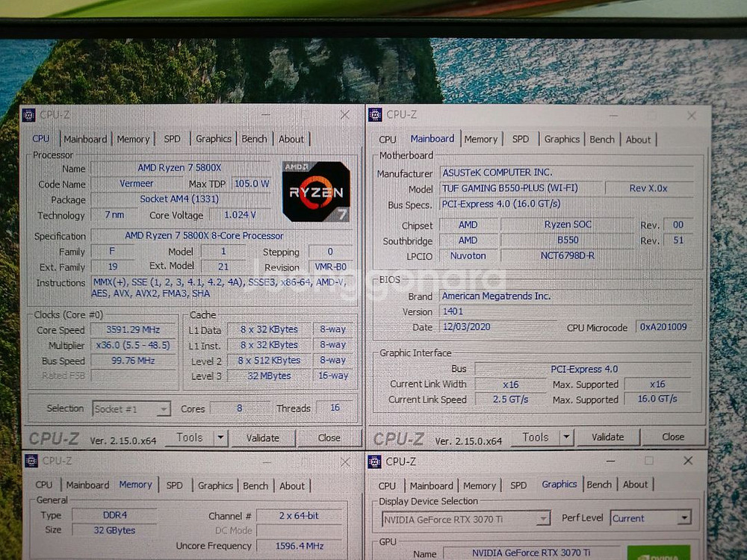
Task: Click the American Megatrends Inc. BIOS brand
Action: (566, 296)
